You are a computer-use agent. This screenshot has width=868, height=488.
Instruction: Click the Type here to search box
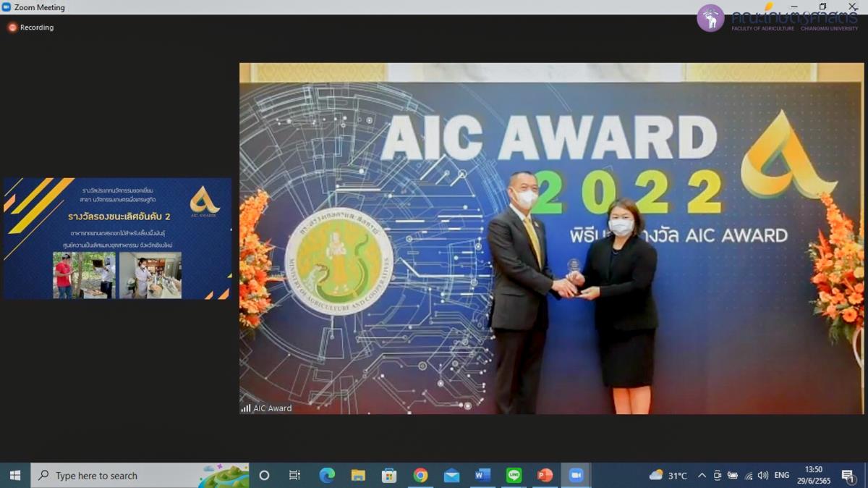click(140, 476)
